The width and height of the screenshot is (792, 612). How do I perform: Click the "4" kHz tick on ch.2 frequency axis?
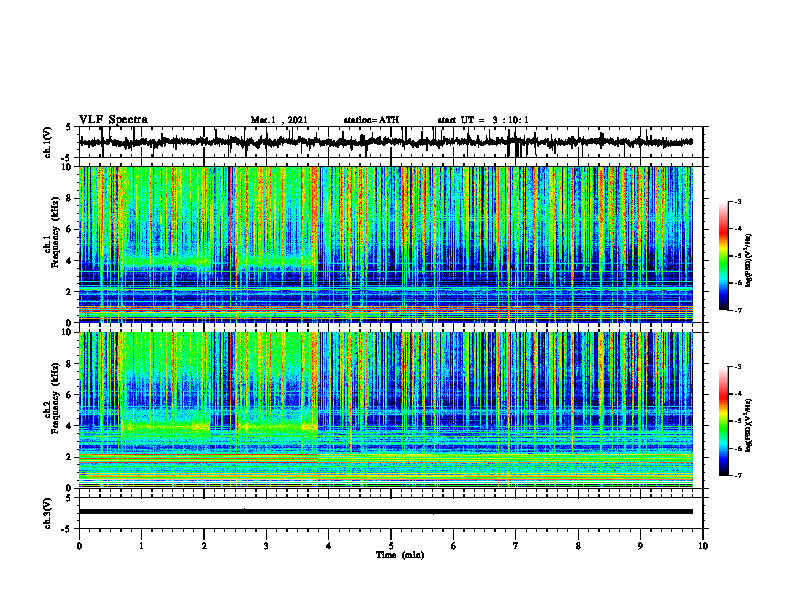pyautogui.click(x=69, y=426)
